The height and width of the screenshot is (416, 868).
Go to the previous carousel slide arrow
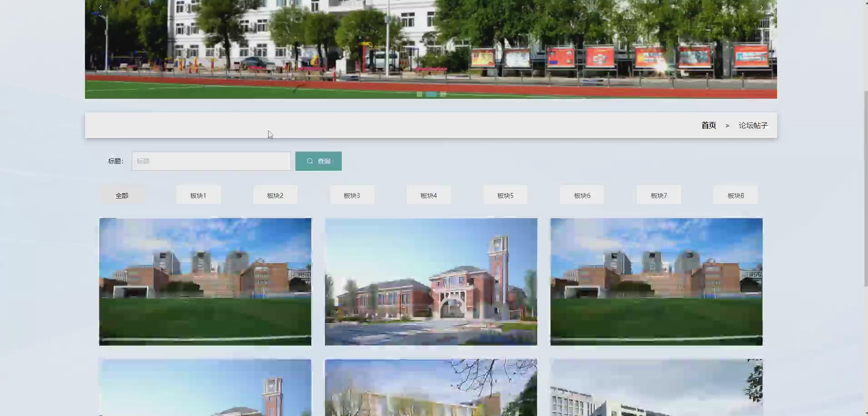[x=100, y=8]
